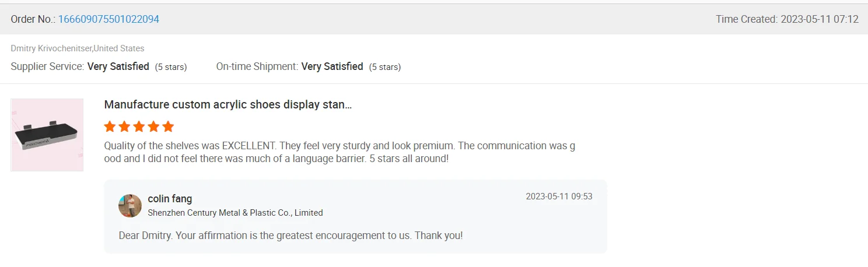868x267 pixels.
Task: Open the acrylic shoe display product thumbnail
Action: (47, 135)
